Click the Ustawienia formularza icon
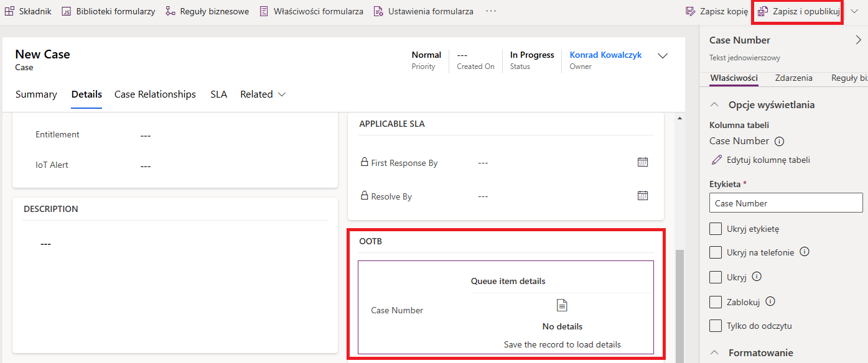The width and height of the screenshot is (868, 363). click(x=378, y=11)
